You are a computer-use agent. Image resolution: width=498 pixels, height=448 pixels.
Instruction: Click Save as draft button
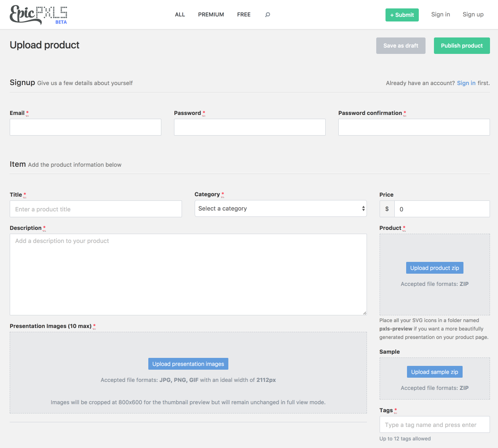coord(401,46)
